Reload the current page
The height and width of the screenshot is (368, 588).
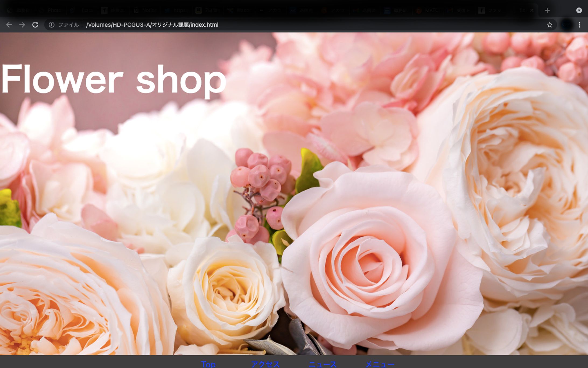coord(35,25)
